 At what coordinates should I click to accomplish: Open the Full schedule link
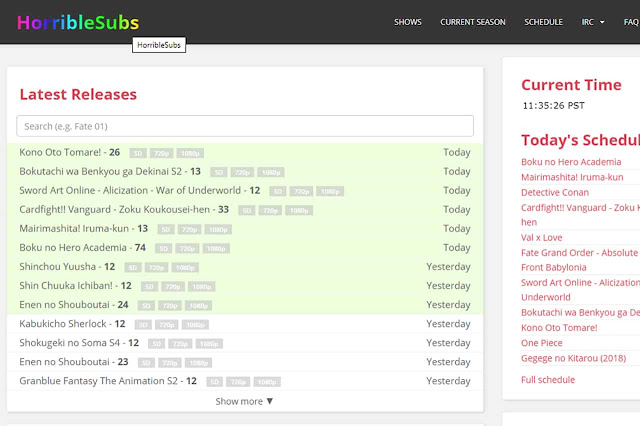point(548,380)
